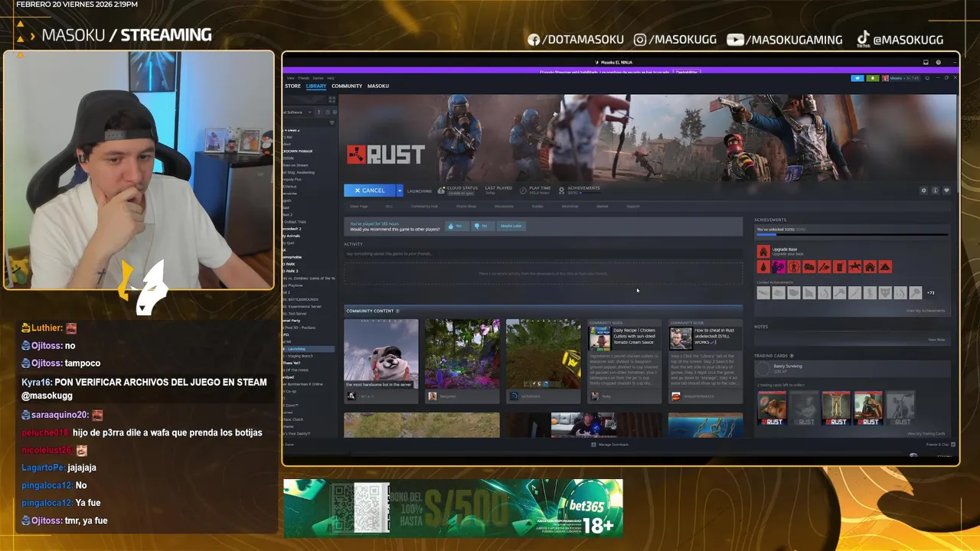Viewport: 980px width, 551px height.
Task: Create a New Note in Notes section
Action: [x=936, y=340]
